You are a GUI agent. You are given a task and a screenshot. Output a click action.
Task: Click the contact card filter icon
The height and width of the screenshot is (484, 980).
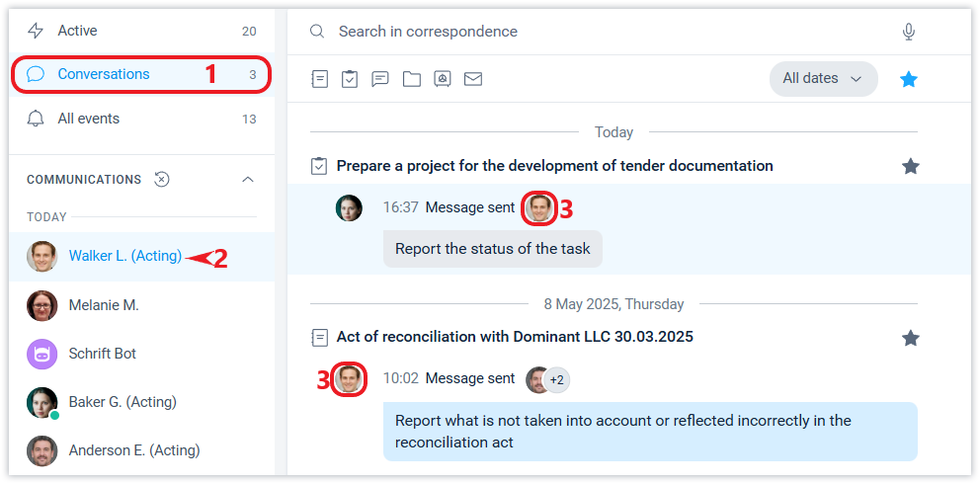pyautogui.click(x=443, y=79)
